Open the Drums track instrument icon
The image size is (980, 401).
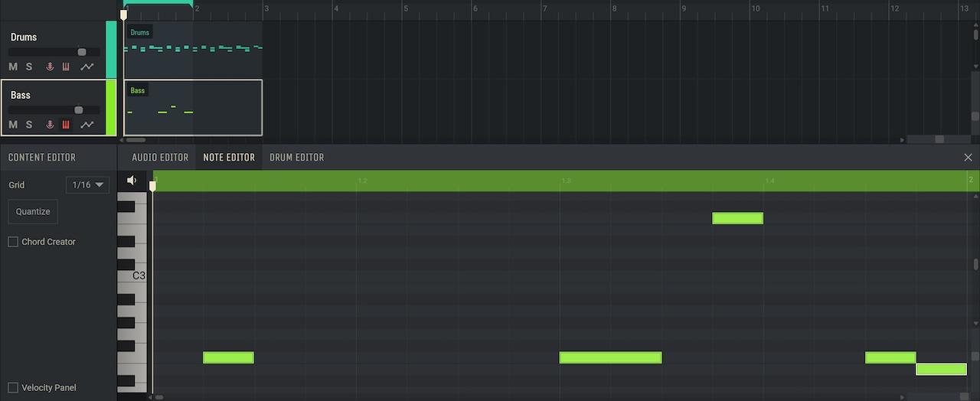[x=66, y=67]
